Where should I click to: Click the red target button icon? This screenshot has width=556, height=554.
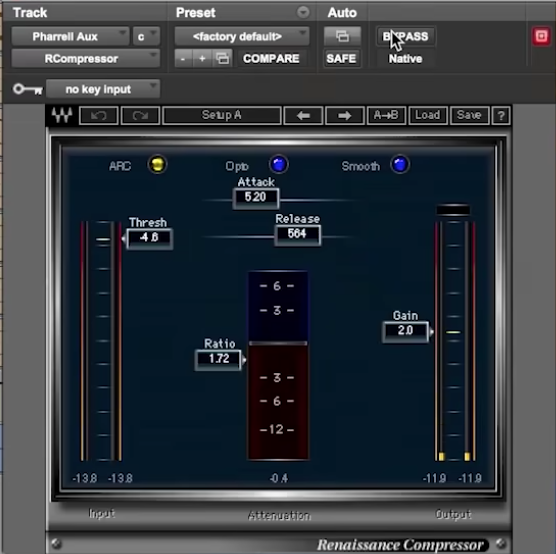[541, 36]
